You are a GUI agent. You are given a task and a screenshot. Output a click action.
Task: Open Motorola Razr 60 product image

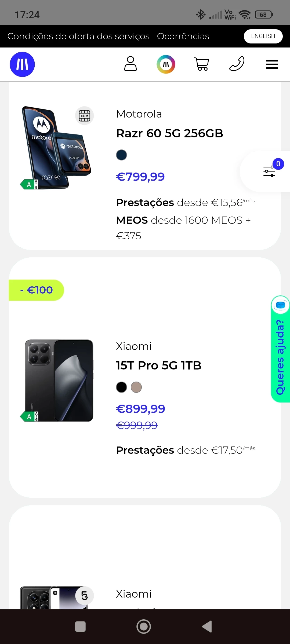(56, 148)
